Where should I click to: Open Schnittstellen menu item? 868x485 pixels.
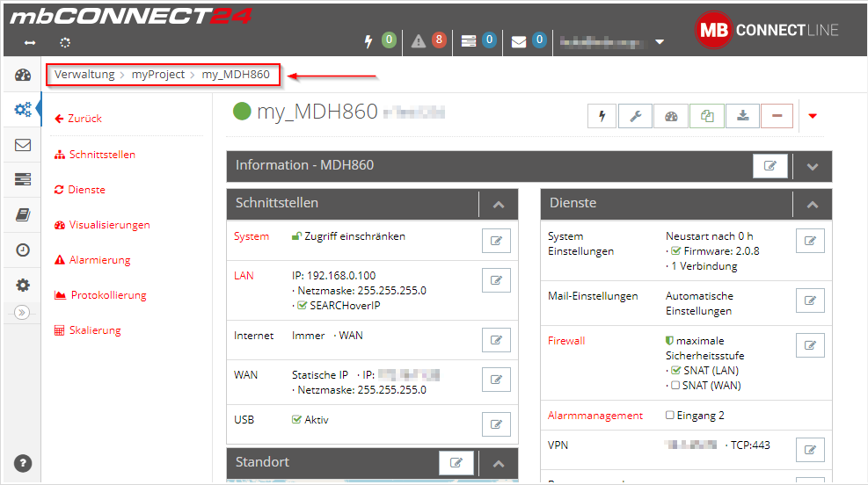coord(95,155)
